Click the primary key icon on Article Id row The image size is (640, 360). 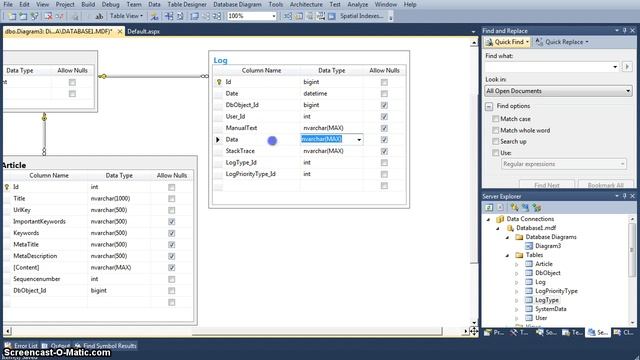tap(7, 187)
